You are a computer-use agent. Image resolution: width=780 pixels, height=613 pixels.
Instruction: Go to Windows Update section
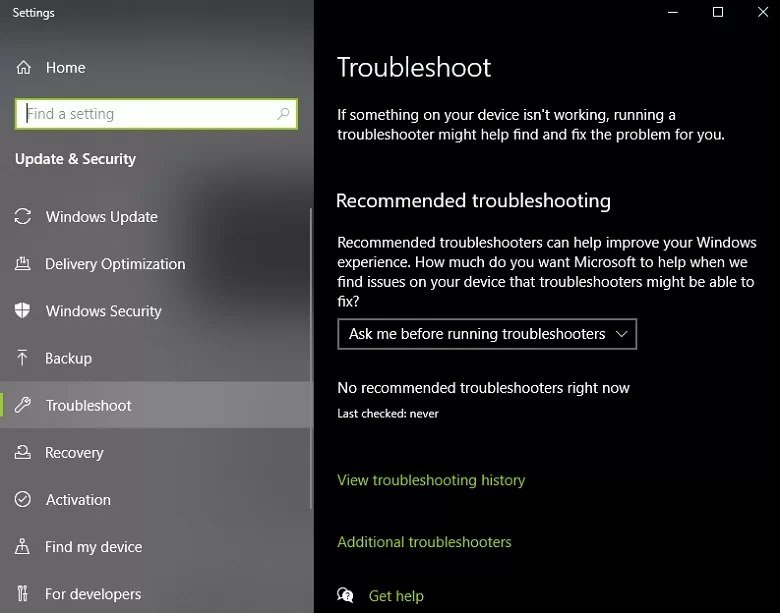[156, 216]
